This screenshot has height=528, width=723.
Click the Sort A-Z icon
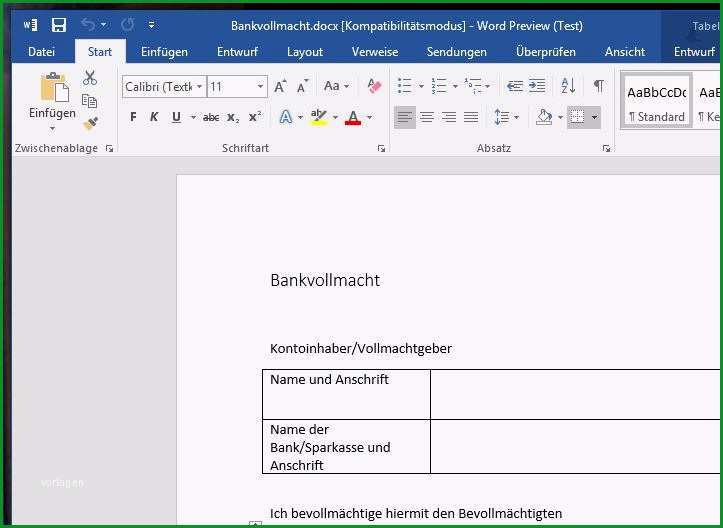point(568,86)
